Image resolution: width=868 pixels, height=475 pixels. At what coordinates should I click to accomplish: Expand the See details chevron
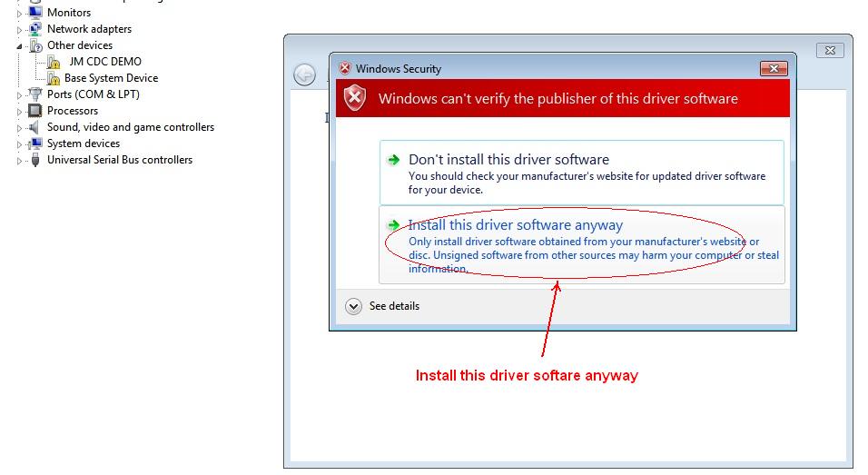353,306
